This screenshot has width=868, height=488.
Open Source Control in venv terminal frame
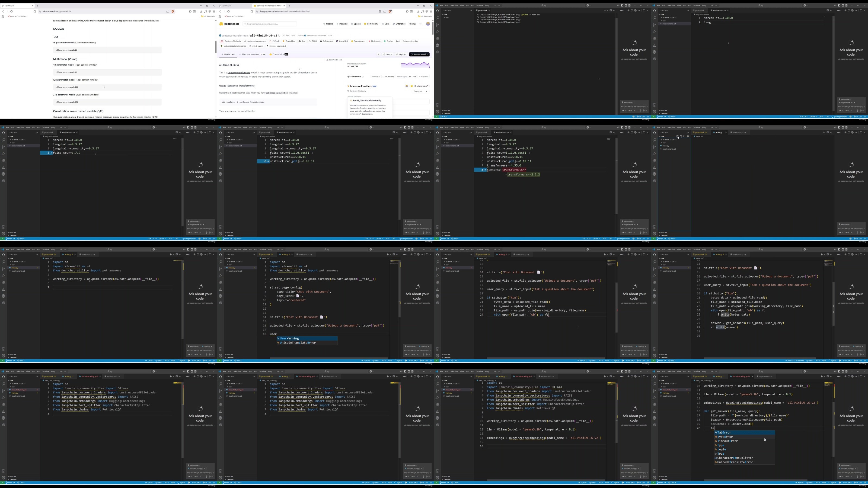[x=437, y=25]
